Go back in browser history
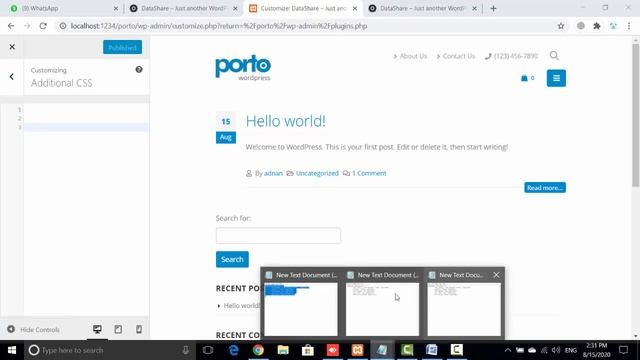This screenshot has height=360, width=640. [x=11, y=26]
